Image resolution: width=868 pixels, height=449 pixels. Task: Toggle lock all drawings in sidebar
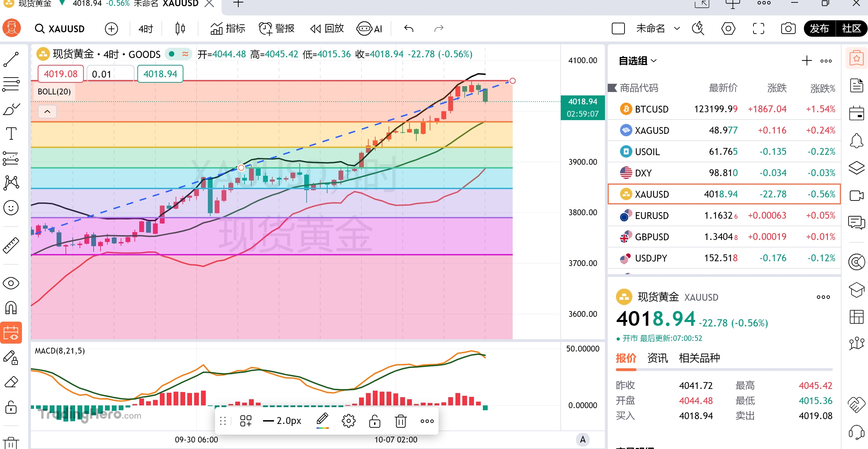(x=11, y=407)
